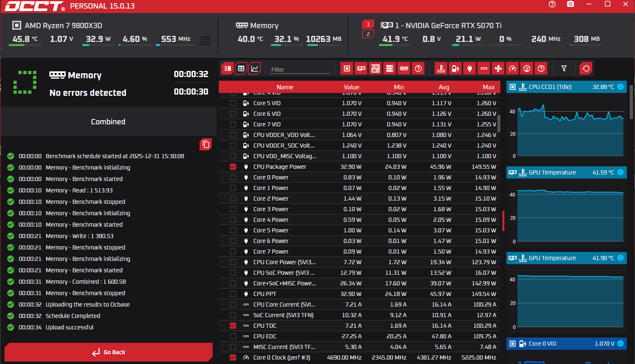Image resolution: width=635 pixels, height=364 pixels.
Task: Click the reset sensor statistics icon
Action: [x=586, y=68]
